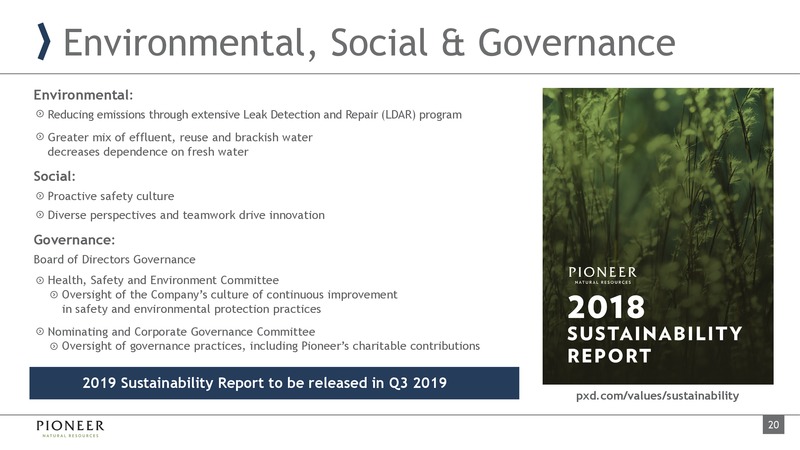Click the 'Reducing emissions through extensive Leak Detection' bullet

point(254,115)
